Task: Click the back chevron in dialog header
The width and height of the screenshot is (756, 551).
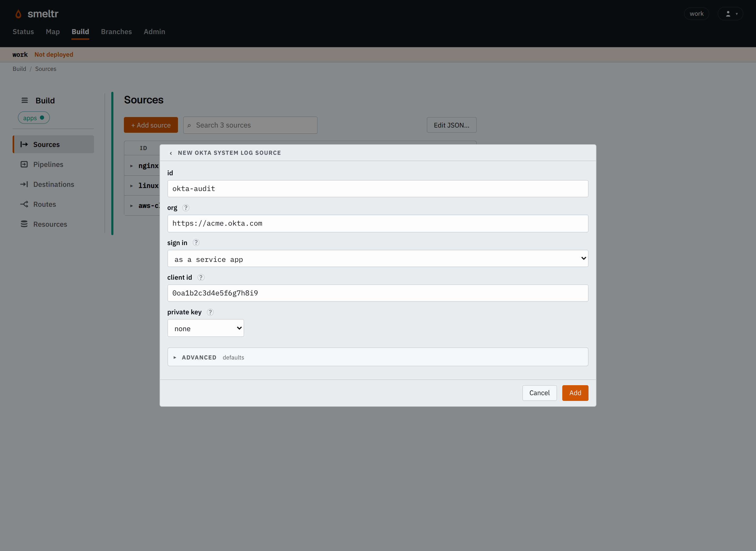Action: click(171, 153)
